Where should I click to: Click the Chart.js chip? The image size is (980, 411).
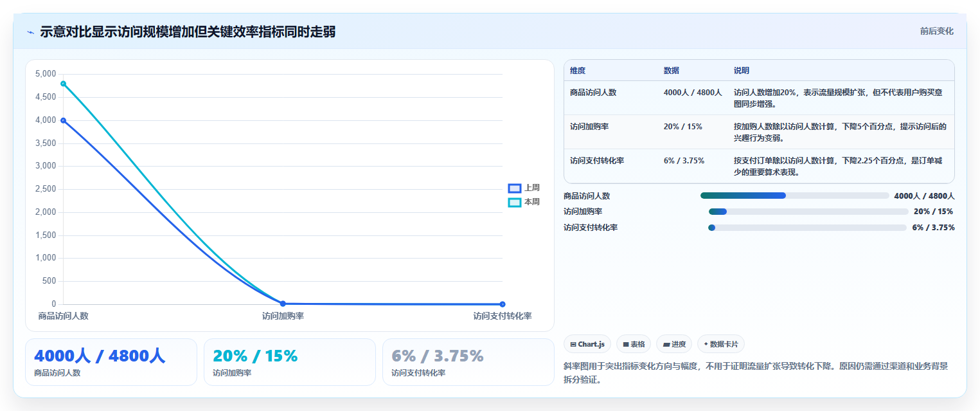click(587, 344)
